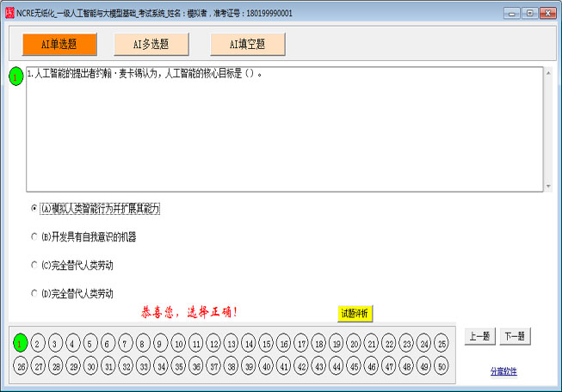This screenshot has height=392, width=562.
Task: Jump to question 23
Action: pos(406,343)
